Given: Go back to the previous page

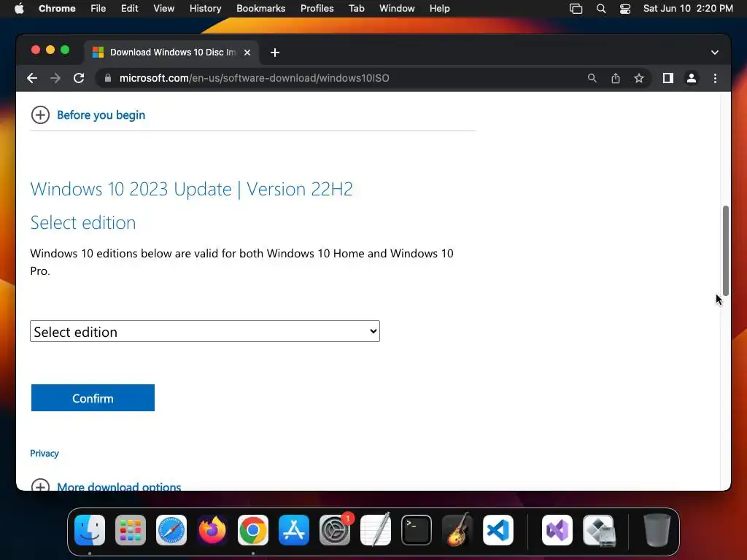Looking at the screenshot, I should pos(32,78).
